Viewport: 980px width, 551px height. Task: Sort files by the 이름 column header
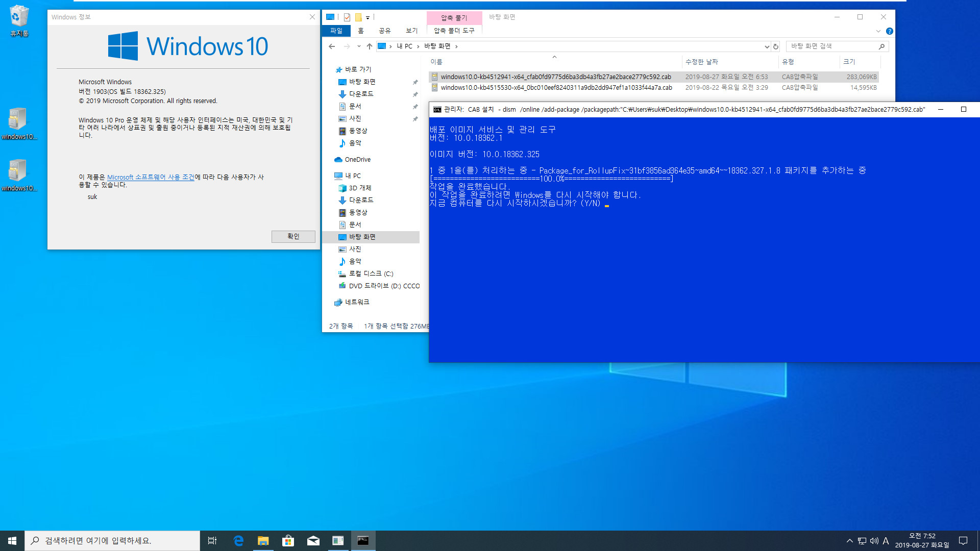554,62
